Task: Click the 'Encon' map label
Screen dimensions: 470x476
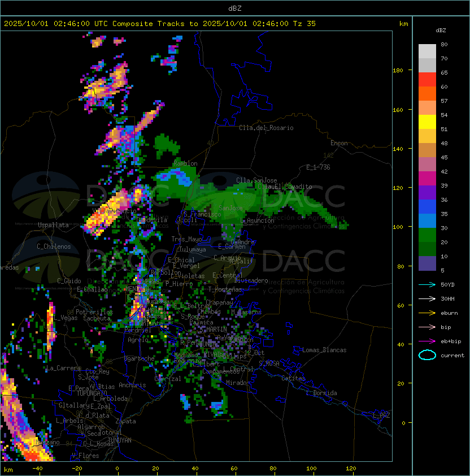Action: [339, 143]
